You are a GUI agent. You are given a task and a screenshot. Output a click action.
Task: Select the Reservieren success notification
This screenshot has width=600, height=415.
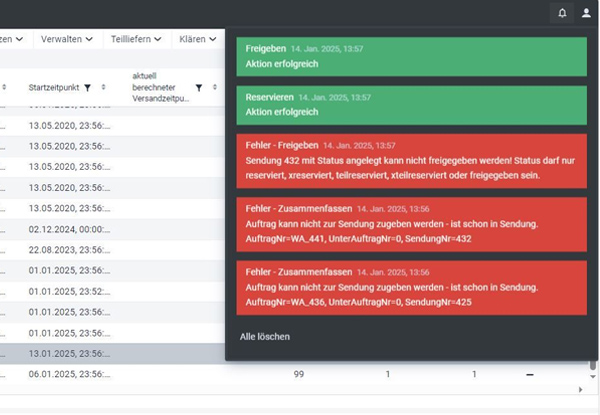[411, 105]
